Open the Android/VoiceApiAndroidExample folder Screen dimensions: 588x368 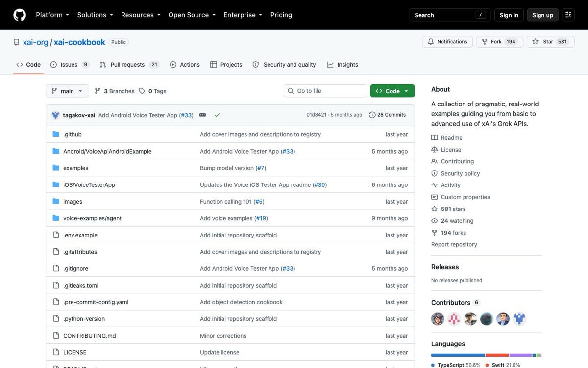coord(107,151)
